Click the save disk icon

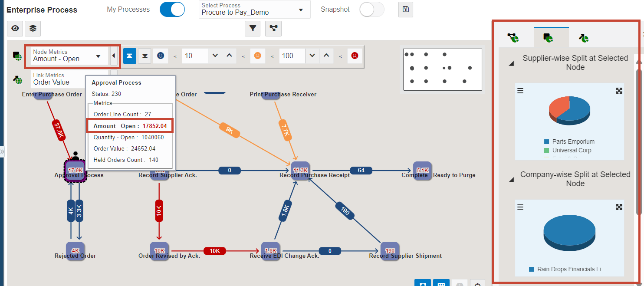tap(406, 9)
